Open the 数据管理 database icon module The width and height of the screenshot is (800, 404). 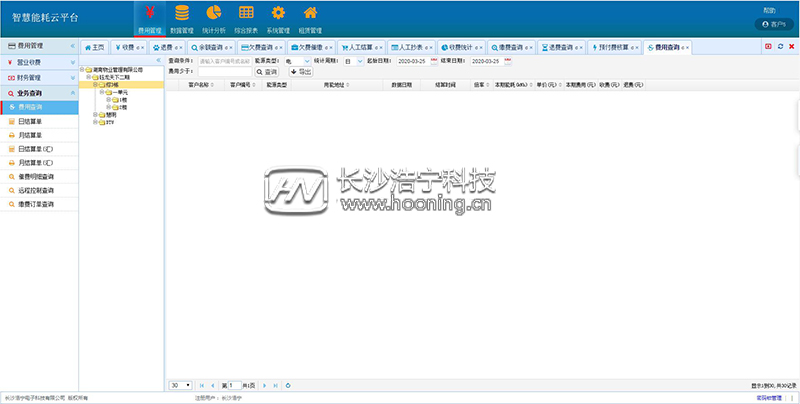[181, 17]
